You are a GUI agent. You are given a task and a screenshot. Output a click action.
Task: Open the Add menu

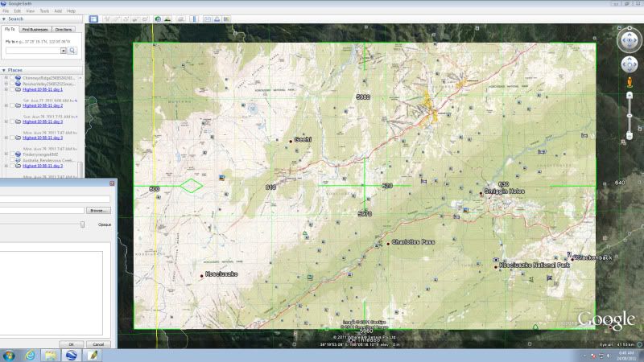pyautogui.click(x=58, y=10)
